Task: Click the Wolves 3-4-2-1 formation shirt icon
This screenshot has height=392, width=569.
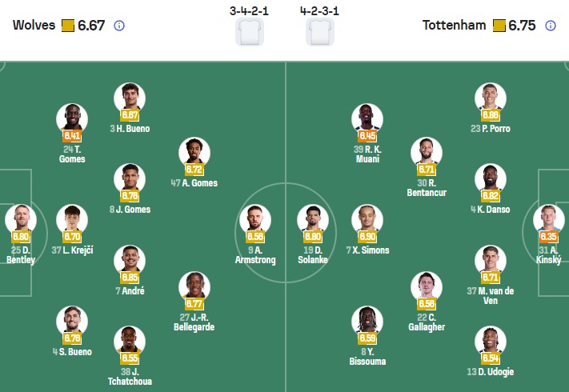Action: tap(250, 31)
